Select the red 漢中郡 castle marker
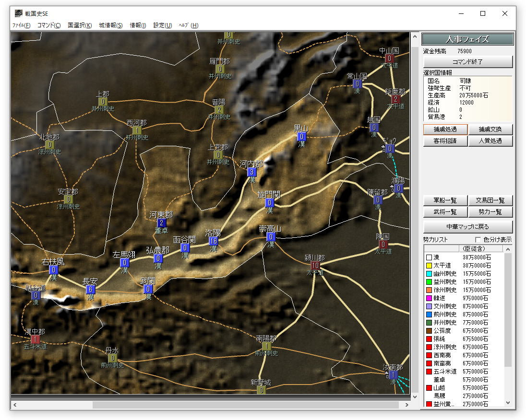 [x=35, y=339]
